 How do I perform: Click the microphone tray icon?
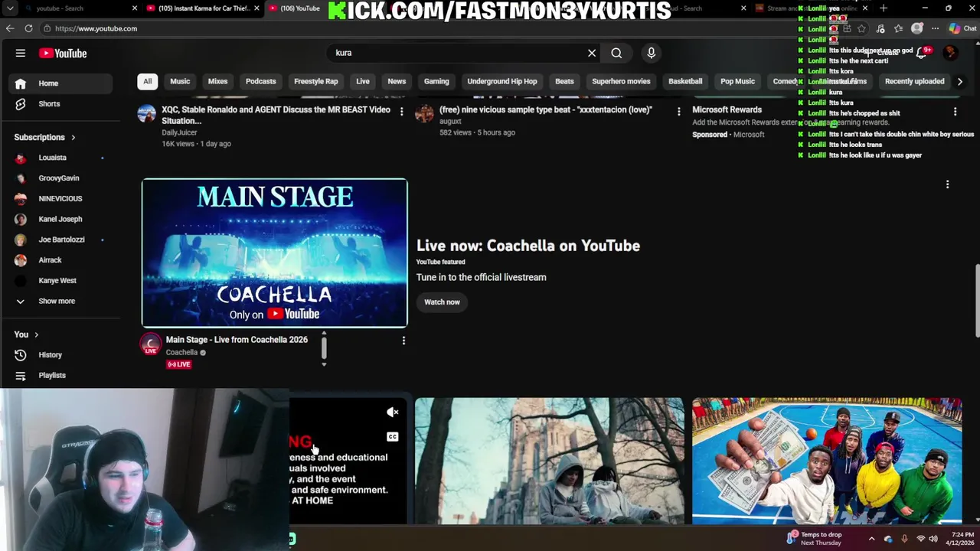click(x=904, y=539)
